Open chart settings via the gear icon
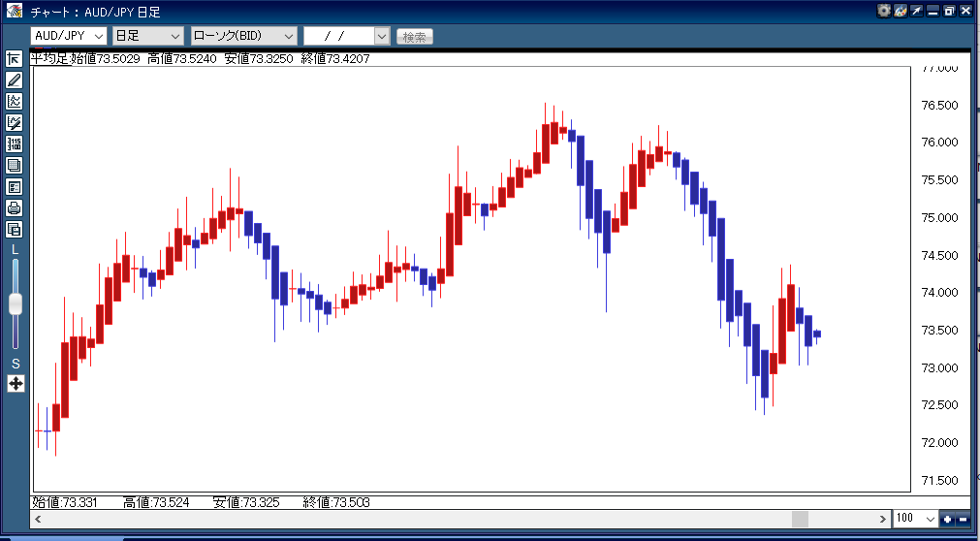The width and height of the screenshot is (980, 541). click(x=884, y=12)
